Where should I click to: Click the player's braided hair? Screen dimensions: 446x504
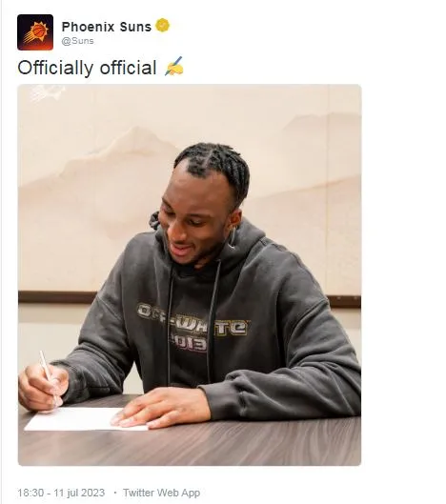click(x=213, y=169)
